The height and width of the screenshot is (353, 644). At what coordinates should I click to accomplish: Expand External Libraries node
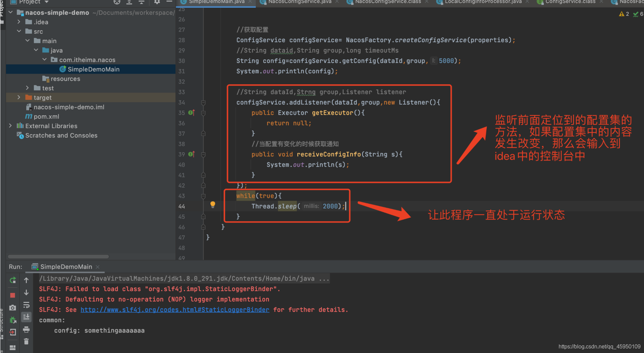click(10, 126)
